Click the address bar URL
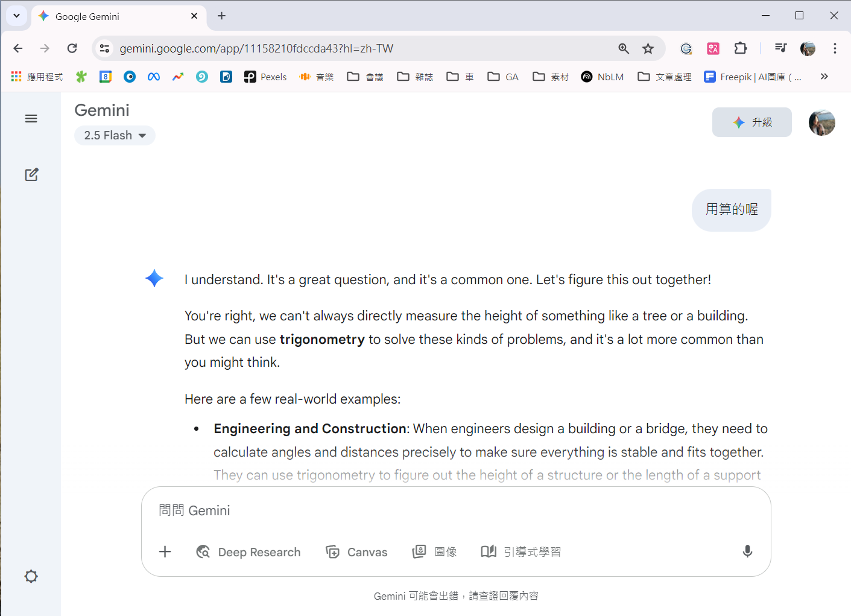Screen dimensions: 851x616 256,49
